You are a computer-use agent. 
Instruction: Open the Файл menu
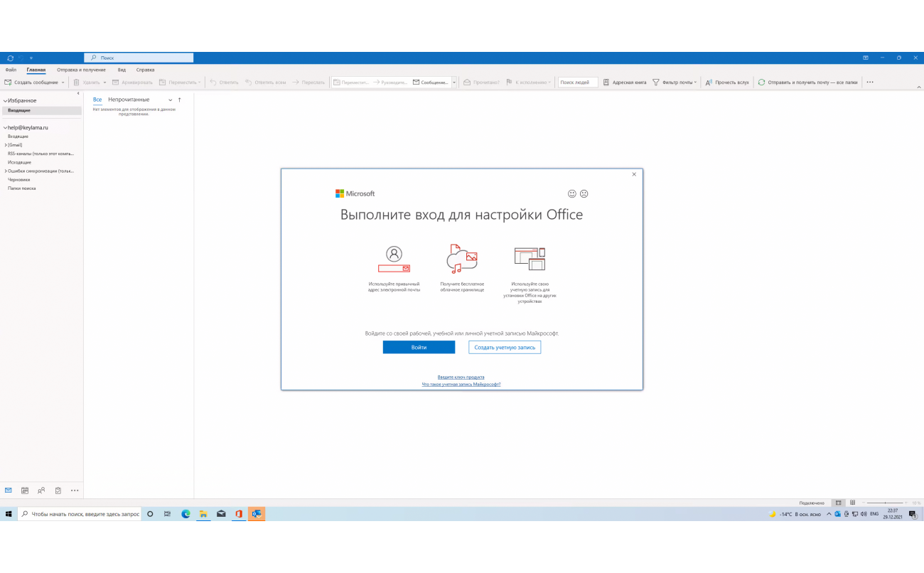point(11,70)
